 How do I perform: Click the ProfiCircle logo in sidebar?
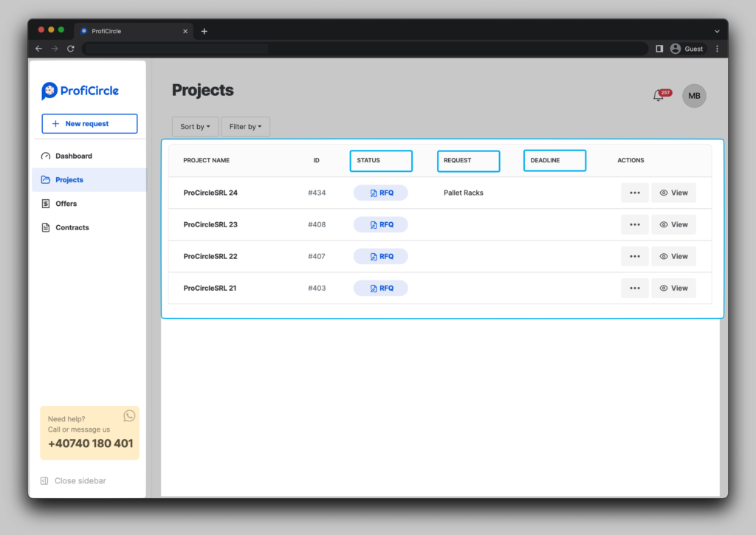click(x=80, y=91)
